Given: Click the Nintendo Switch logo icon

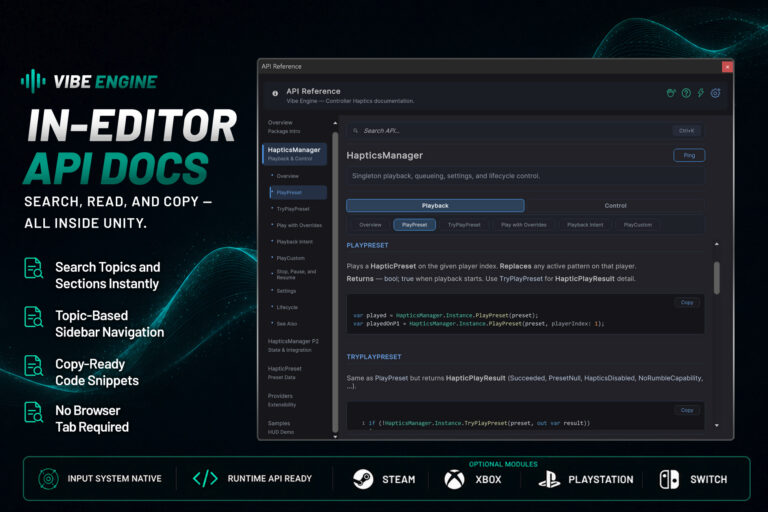Looking at the screenshot, I should pyautogui.click(x=669, y=479).
